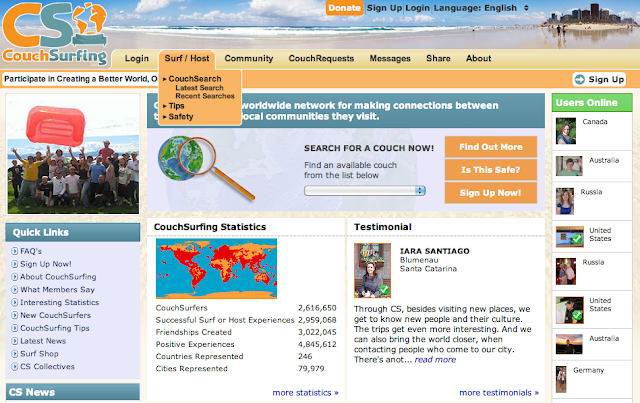Click the Friendships Created value 3,022,045

pyautogui.click(x=317, y=332)
